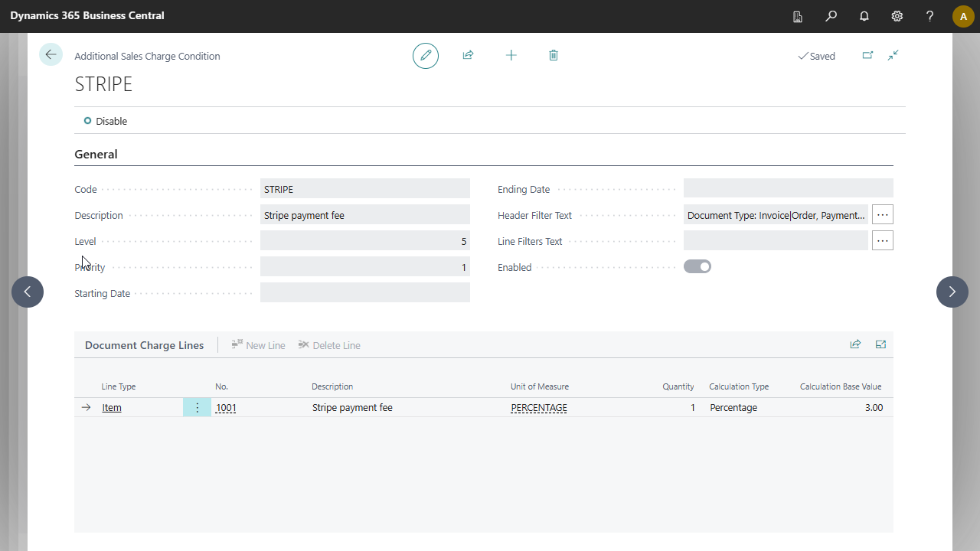Click the 1001 item number link

[x=226, y=408]
